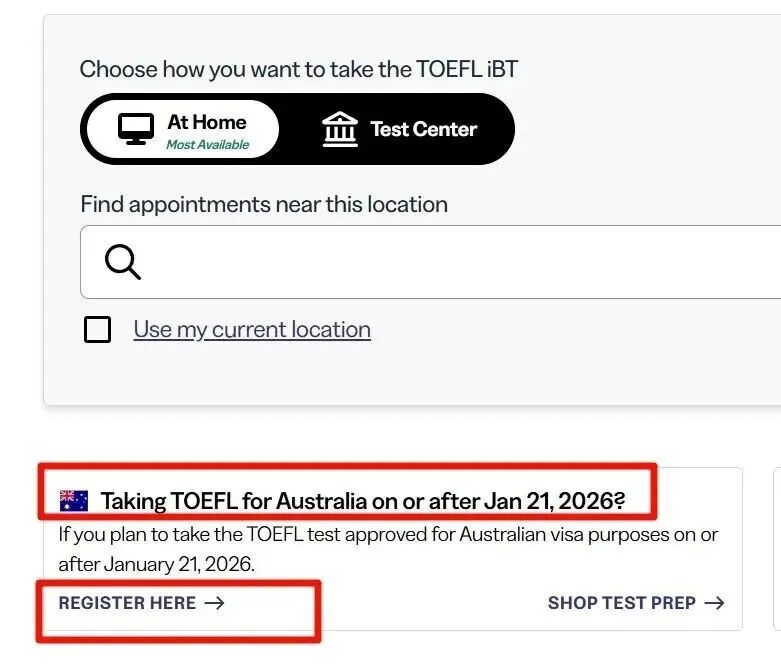Click the green Most Available label
This screenshot has width=781, height=665.
coord(207,145)
